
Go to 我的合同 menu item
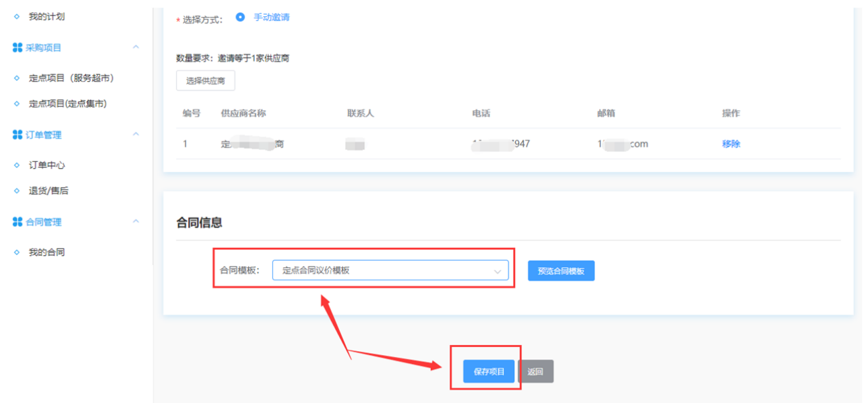pyautogui.click(x=47, y=252)
